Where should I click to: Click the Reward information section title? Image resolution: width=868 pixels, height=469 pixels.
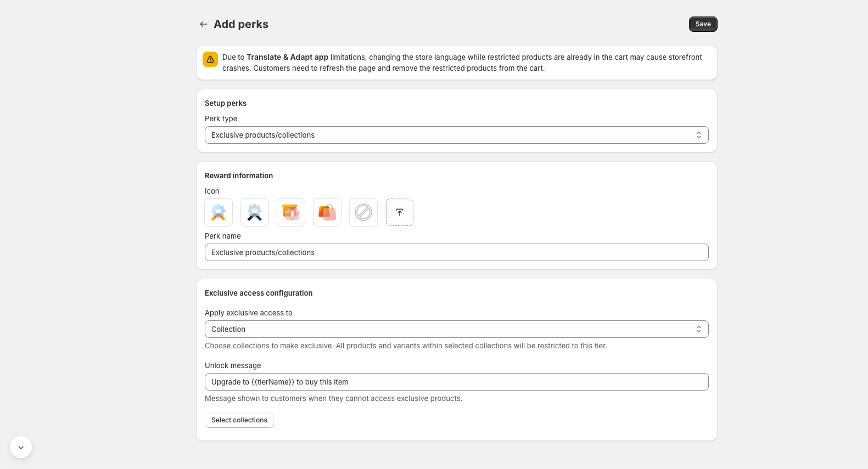pyautogui.click(x=239, y=176)
